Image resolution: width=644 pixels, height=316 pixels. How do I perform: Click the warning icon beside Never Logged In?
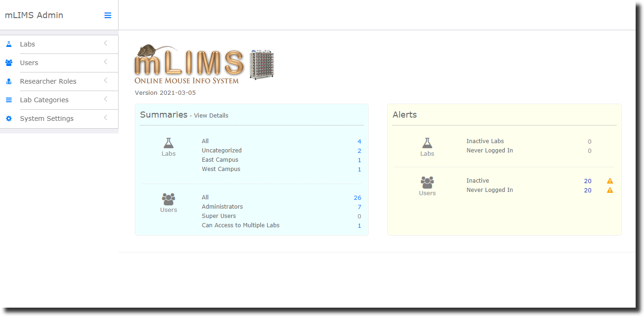pos(610,190)
